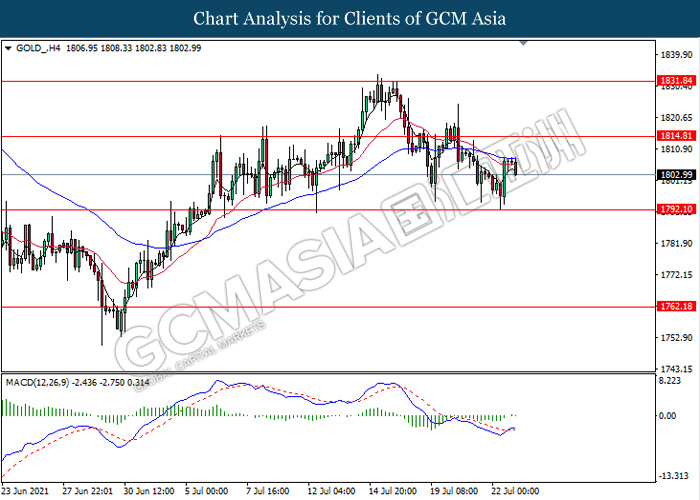Click the 5 Jul 00:00 time label
The width and height of the screenshot is (700, 500).
207,491
